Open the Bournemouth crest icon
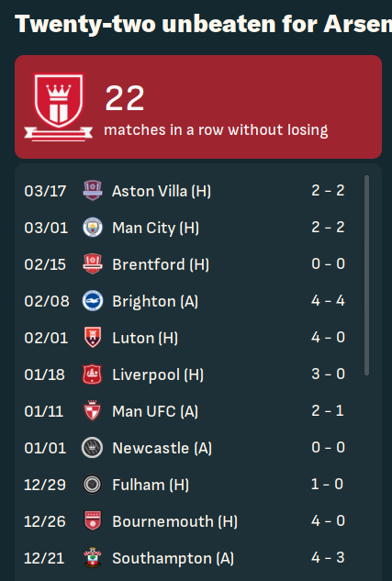This screenshot has width=392, height=581. 92,520
